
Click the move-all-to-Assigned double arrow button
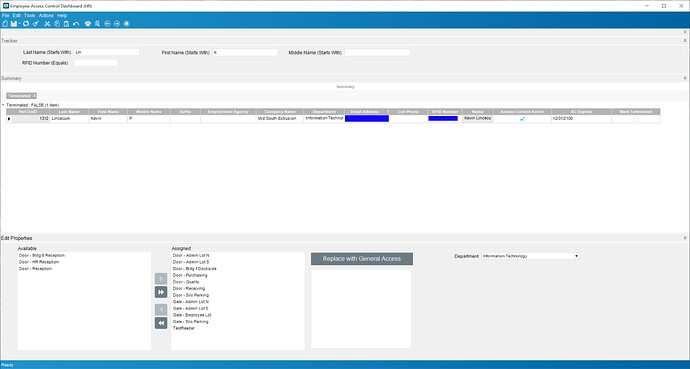tap(161, 292)
